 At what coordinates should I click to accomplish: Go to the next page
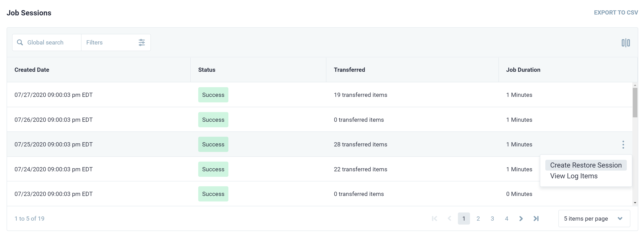(x=521, y=219)
